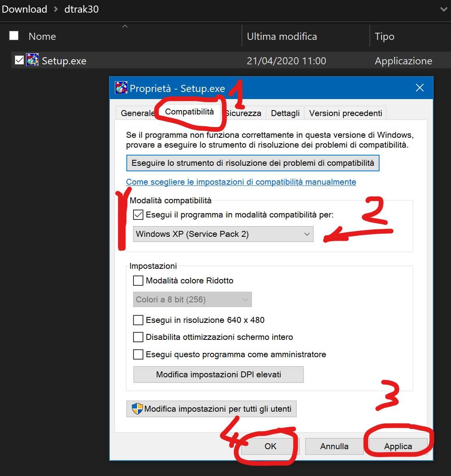The height and width of the screenshot is (476, 451).
Task: Click the 21/04/2020 11:00 date cell
Action: (x=286, y=61)
